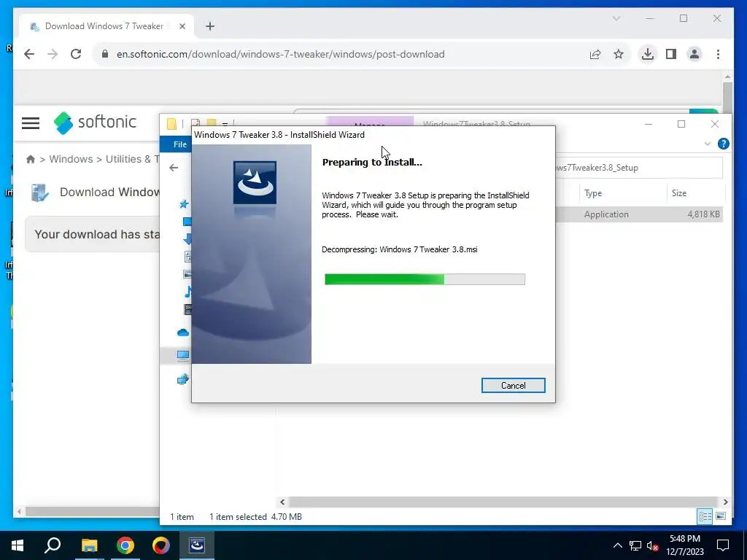Screen dimensions: 747x560
Task: Sort by the Type column header
Action: (593, 193)
